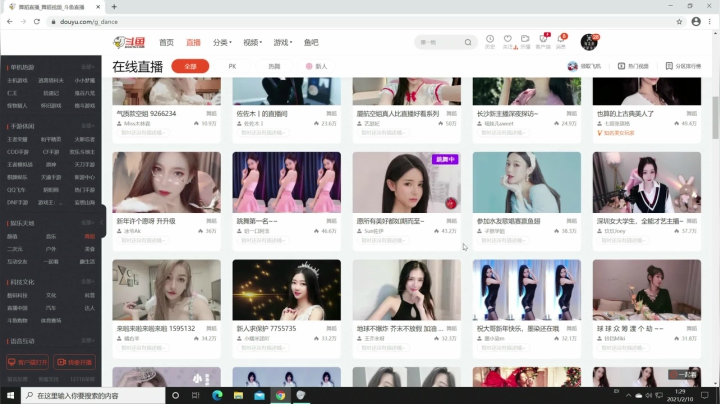Select 音乐 in the sidebar
This screenshot has width=720, height=404.
51,236
